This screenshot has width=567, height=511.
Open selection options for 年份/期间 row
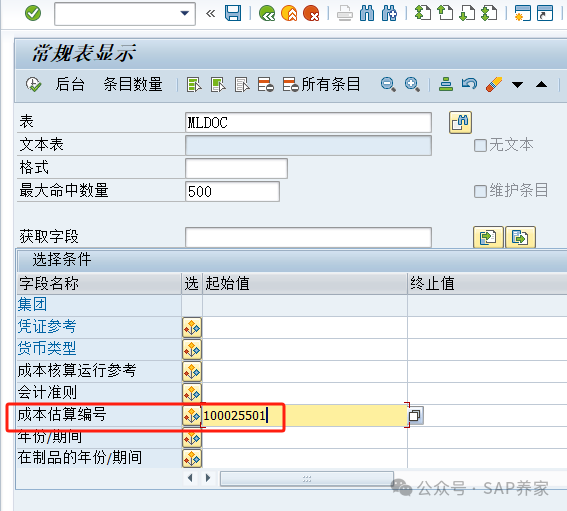coord(192,439)
